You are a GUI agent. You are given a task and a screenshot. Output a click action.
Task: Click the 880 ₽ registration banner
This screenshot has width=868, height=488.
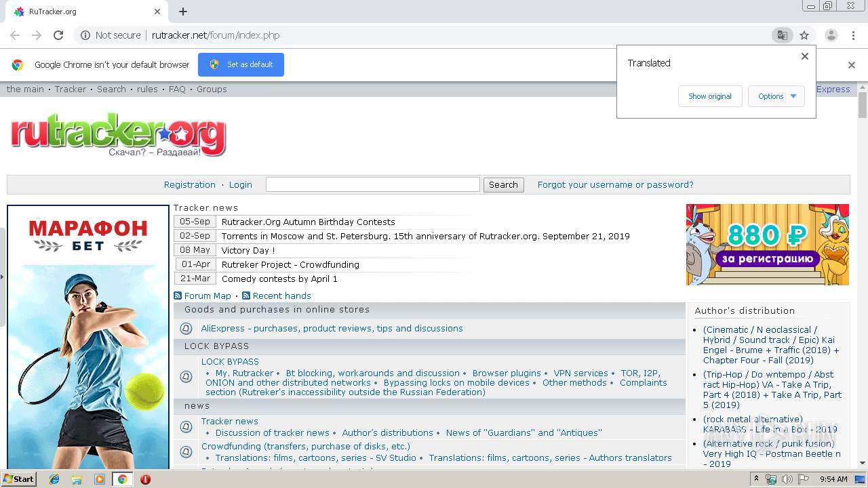click(x=768, y=245)
